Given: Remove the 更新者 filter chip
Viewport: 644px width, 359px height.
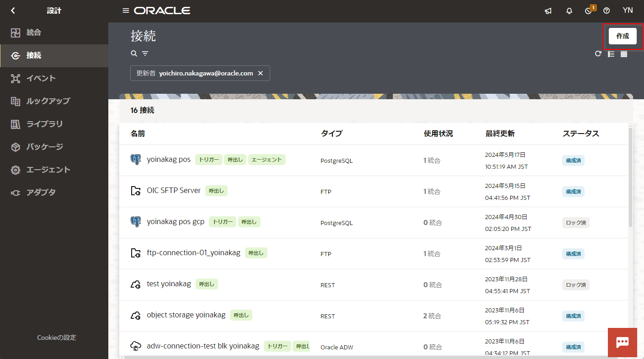Looking at the screenshot, I should tap(261, 73).
